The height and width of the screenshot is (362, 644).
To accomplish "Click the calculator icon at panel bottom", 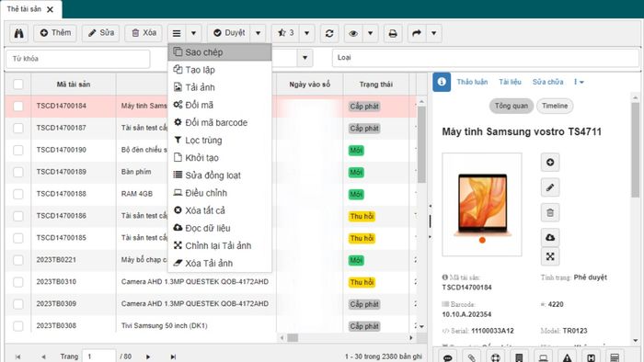I will coord(615,357).
